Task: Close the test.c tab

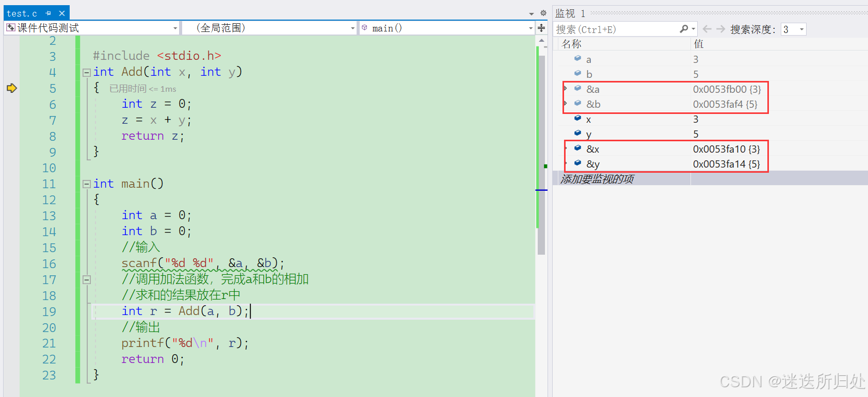Action: [x=62, y=13]
